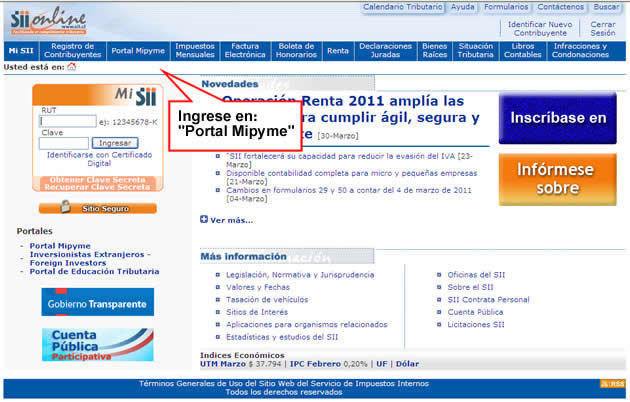The height and width of the screenshot is (402, 630).
Task: Click the Dólar index link
Action: [x=407, y=364]
